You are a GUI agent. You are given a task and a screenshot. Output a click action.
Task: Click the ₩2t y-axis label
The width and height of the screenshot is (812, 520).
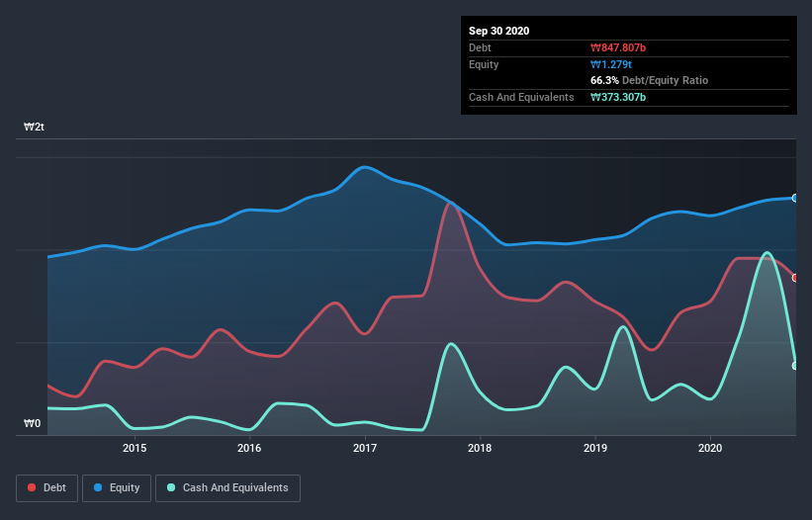coord(35,127)
